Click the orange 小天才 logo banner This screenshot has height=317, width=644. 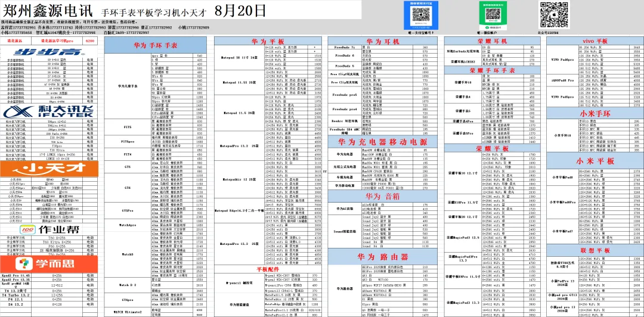click(x=49, y=169)
